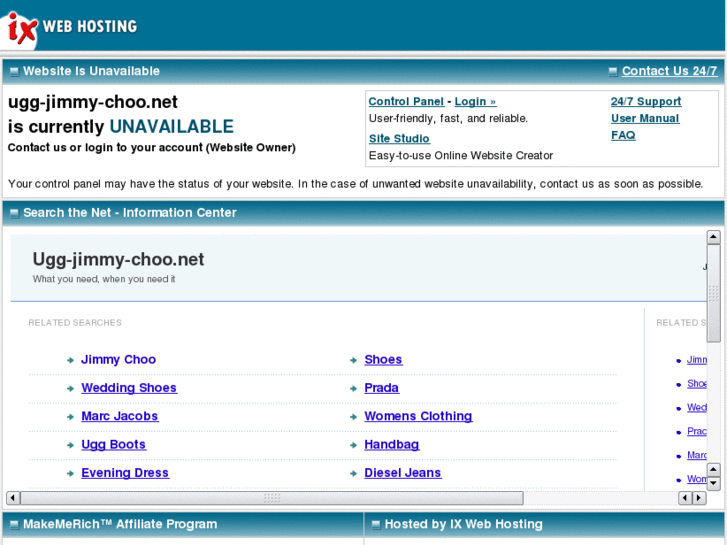Viewport: 727px width, 545px height.
Task: Click the arrow icon beside Jimmy Choo
Action: (70, 360)
